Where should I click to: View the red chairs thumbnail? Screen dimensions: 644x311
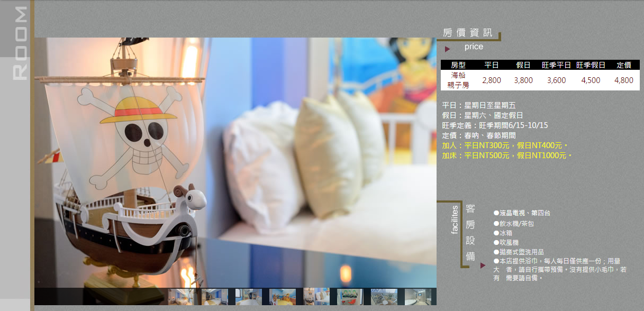(350, 297)
